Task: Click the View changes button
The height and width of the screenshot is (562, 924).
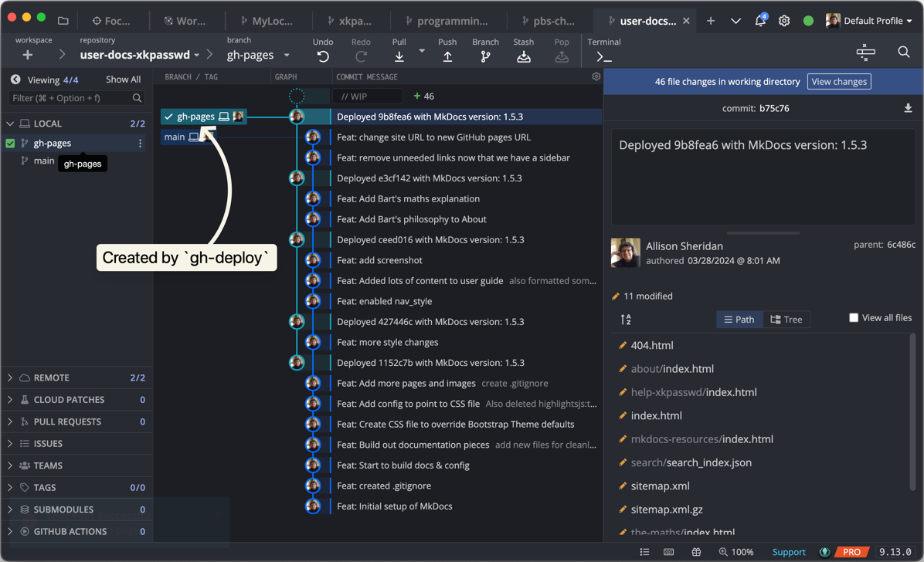Action: pos(839,81)
